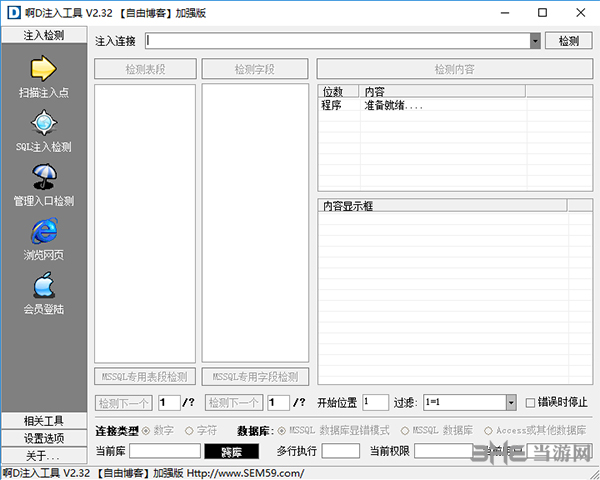Viewport: 600px width, 480px height.
Task: Click the app logo icon in title bar
Action: (14, 13)
